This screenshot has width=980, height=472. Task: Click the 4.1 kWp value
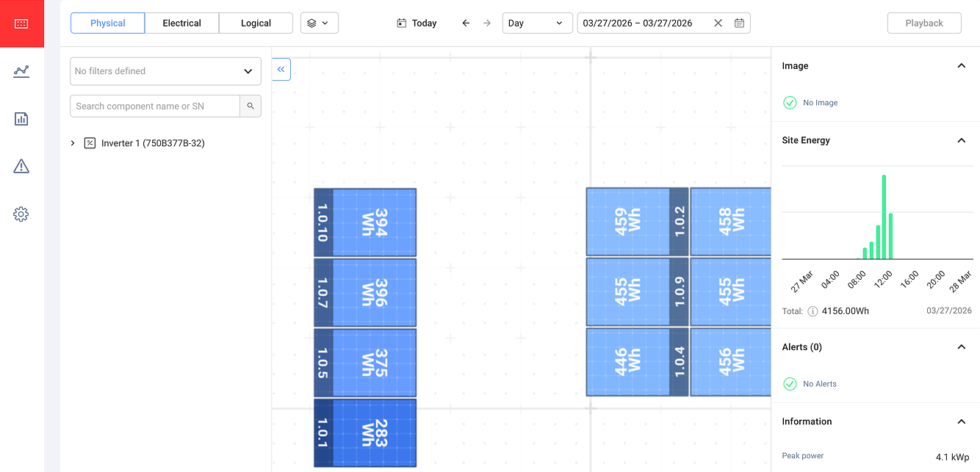pos(952,457)
